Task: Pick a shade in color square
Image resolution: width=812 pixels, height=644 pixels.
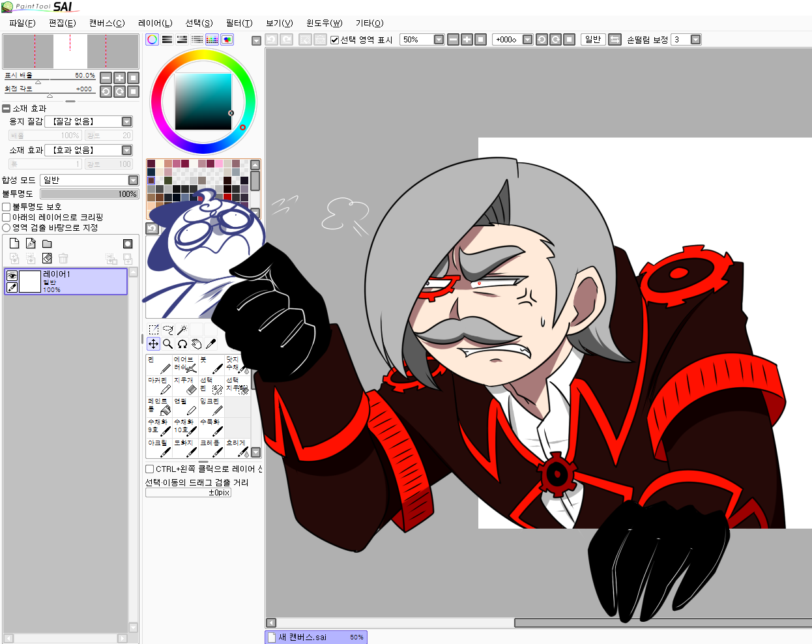Action: (x=203, y=102)
